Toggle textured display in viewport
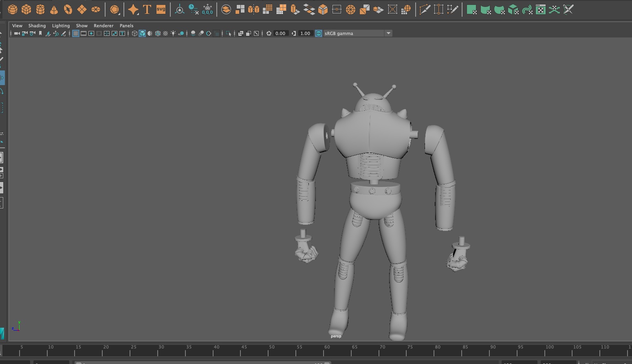632x364 pixels. coord(165,33)
